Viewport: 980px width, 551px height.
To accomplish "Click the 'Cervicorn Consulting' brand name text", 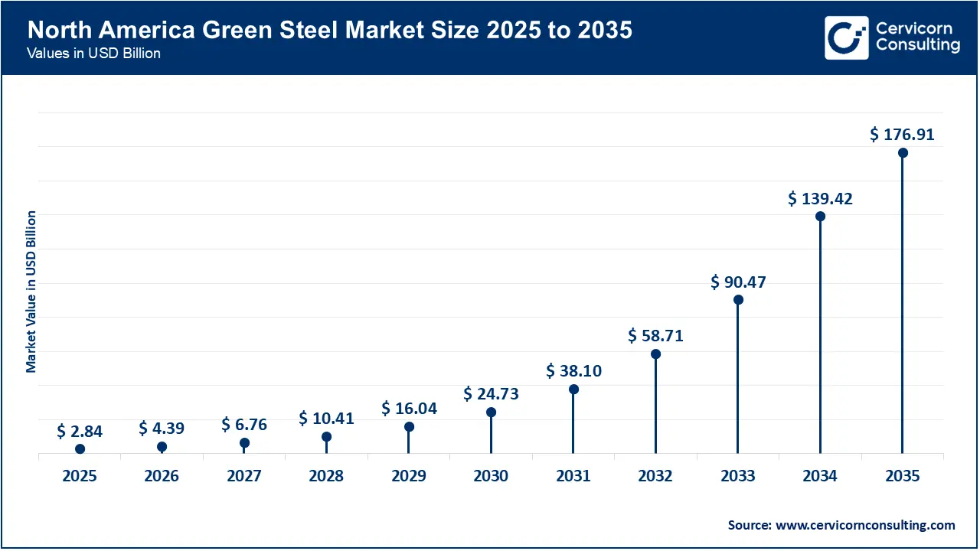I will (917, 37).
